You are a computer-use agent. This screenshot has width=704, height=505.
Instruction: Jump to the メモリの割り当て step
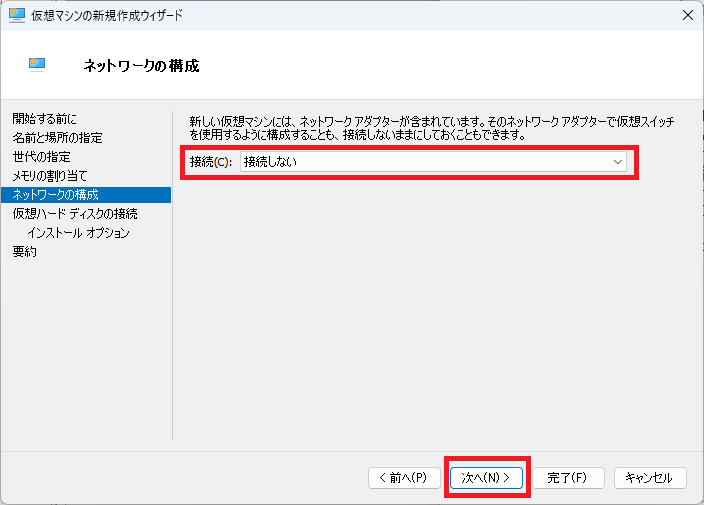point(50,176)
